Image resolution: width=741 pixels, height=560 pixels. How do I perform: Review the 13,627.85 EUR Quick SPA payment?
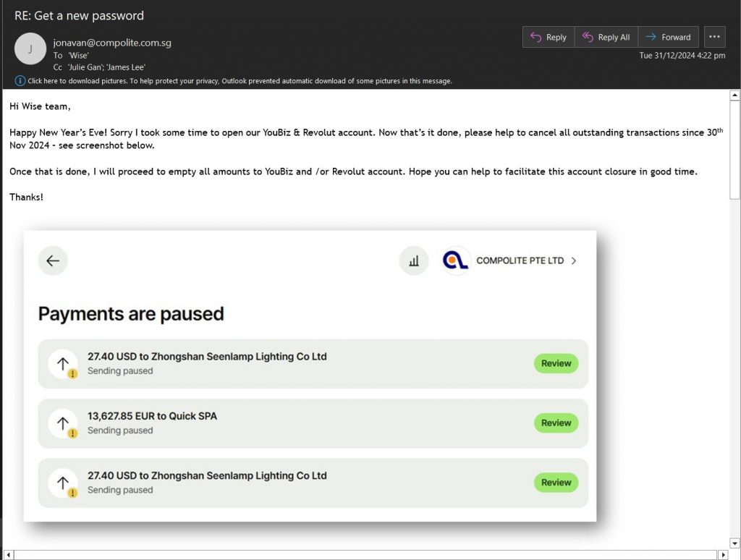pyautogui.click(x=556, y=423)
